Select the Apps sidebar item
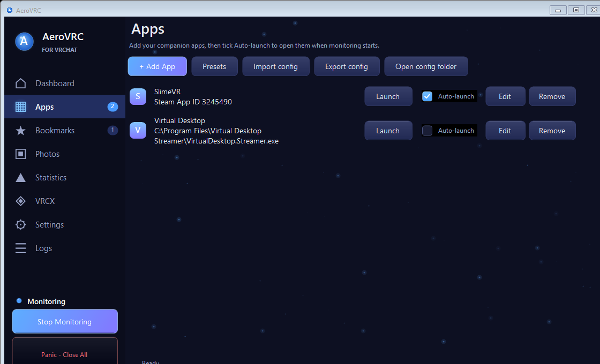 pos(65,107)
